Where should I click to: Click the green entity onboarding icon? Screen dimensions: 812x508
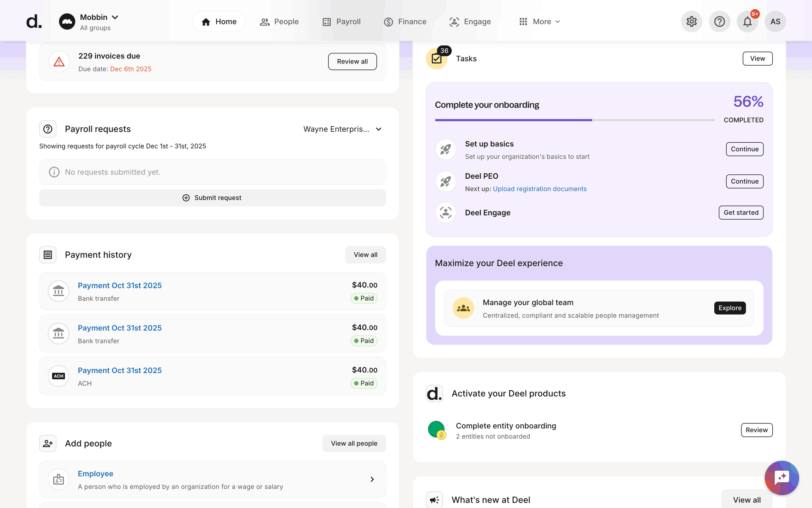click(x=437, y=430)
